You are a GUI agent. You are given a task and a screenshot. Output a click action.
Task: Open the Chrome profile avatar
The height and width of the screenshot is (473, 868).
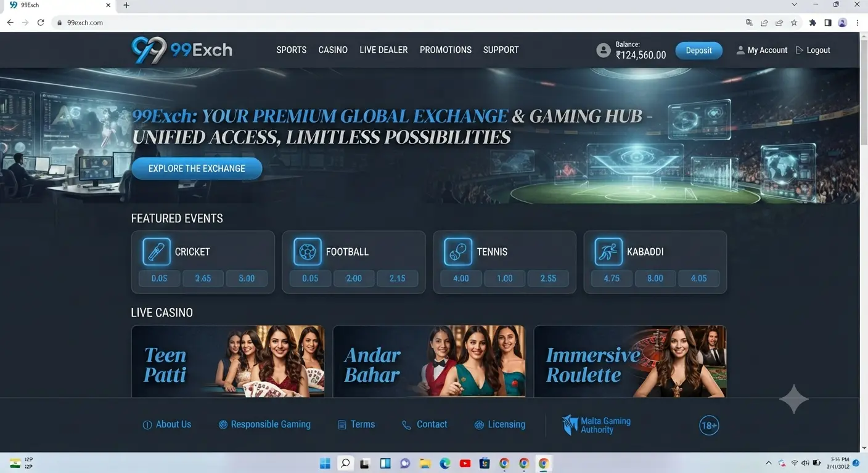coord(842,23)
